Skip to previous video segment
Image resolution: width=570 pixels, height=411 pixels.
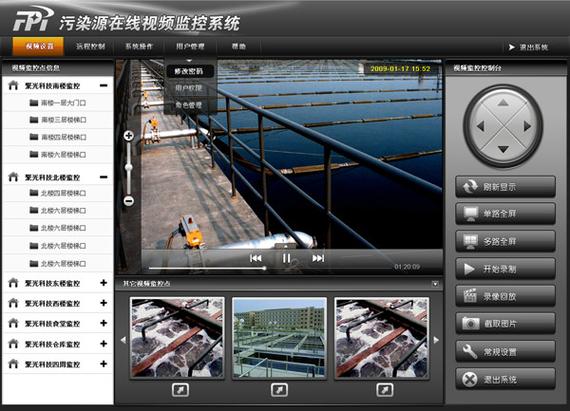pyautogui.click(x=256, y=258)
